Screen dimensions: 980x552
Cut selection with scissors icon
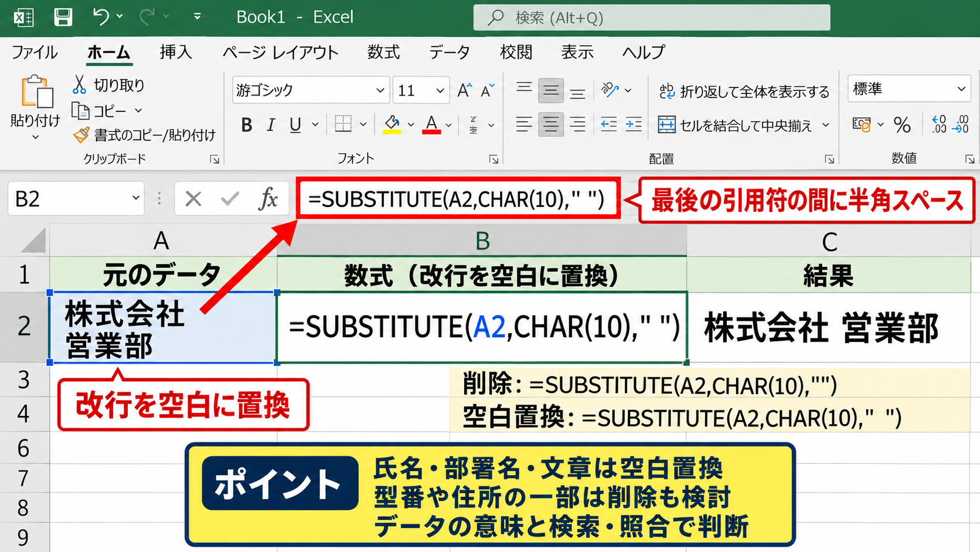[x=79, y=84]
